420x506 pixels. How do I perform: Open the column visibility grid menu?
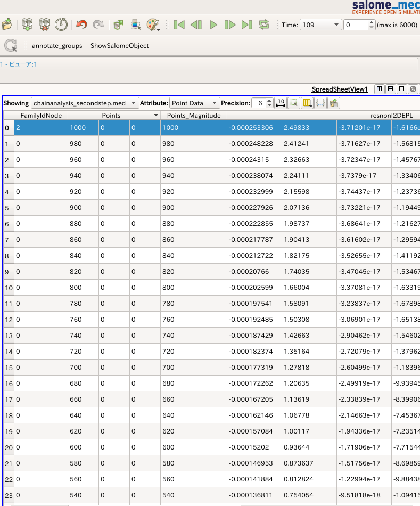307,103
